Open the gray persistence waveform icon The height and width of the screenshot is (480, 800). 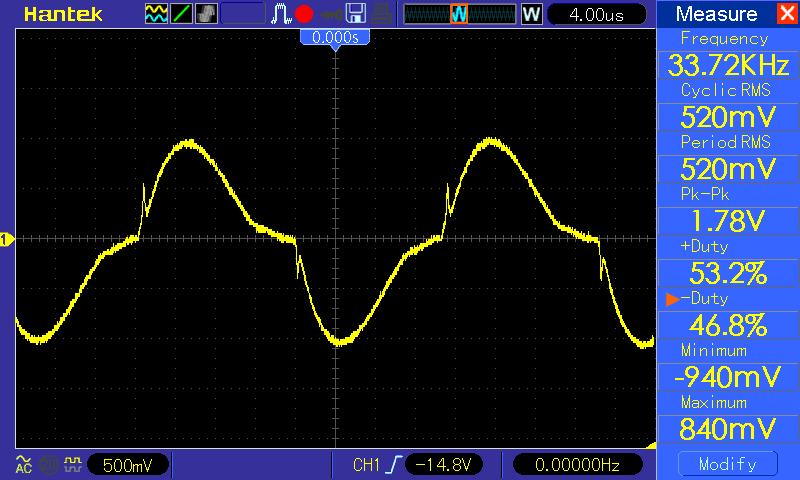(206, 14)
